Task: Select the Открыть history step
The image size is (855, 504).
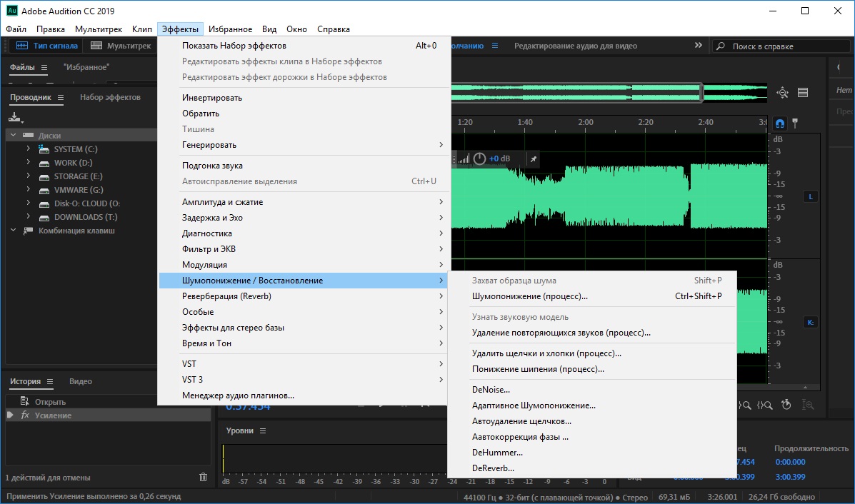Action: 50,402
